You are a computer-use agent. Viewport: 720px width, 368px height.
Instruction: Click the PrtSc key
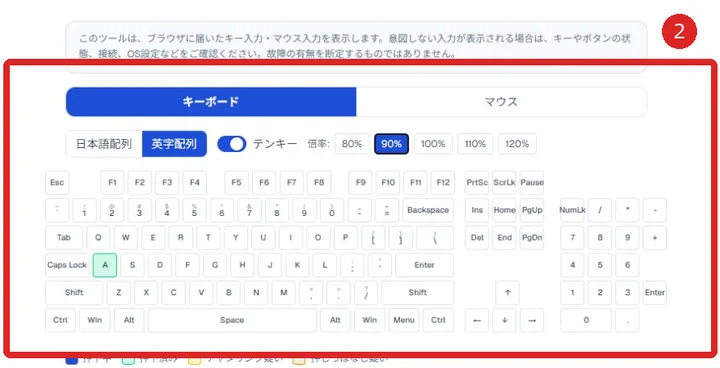(477, 182)
